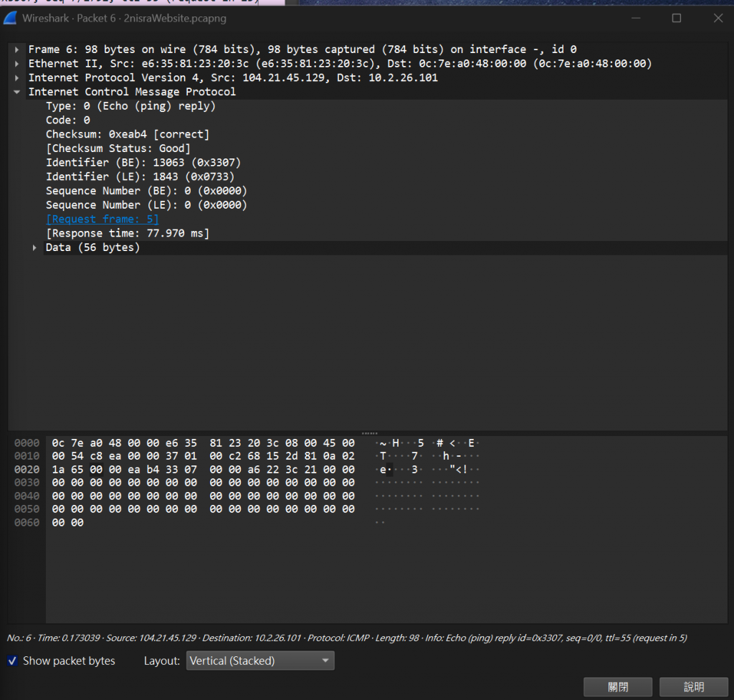Select Response time: 77.970 ms line
734x700 pixels.
coord(128,233)
